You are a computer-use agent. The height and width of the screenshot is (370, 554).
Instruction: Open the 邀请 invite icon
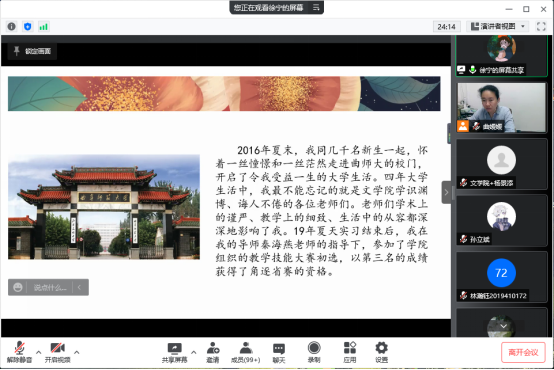pyautogui.click(x=213, y=352)
